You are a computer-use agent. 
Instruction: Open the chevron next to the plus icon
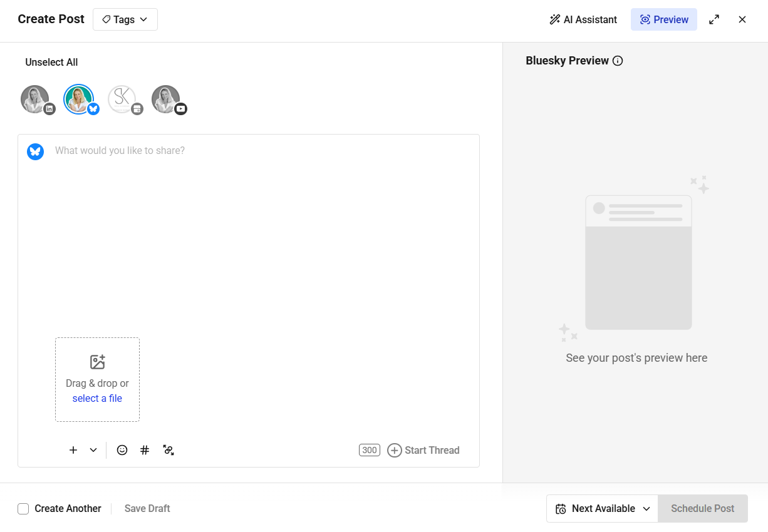tap(93, 450)
